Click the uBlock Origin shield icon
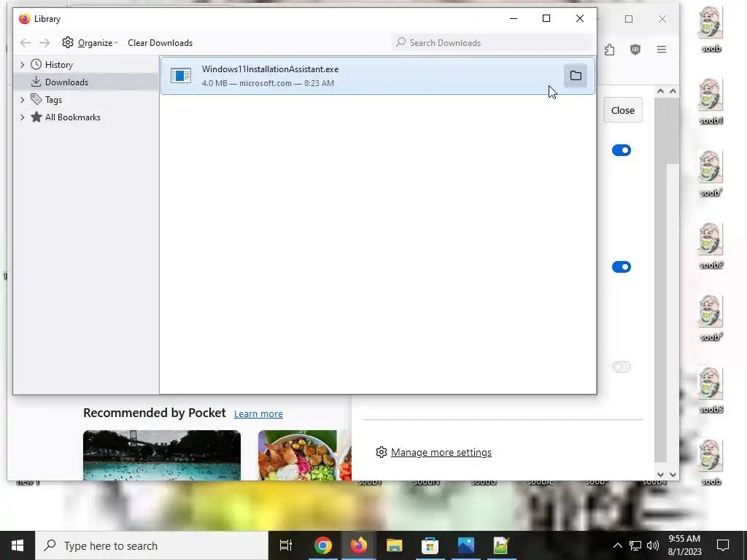Viewport: 747px width, 560px height. pos(635,50)
